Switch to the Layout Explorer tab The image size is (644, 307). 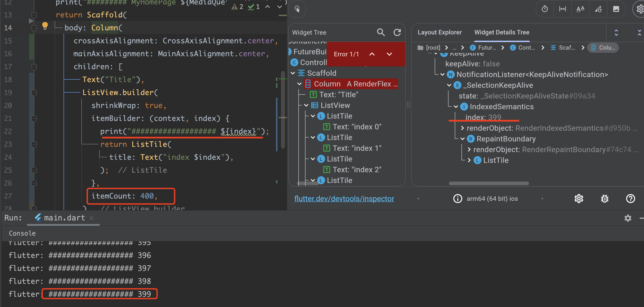tap(440, 32)
